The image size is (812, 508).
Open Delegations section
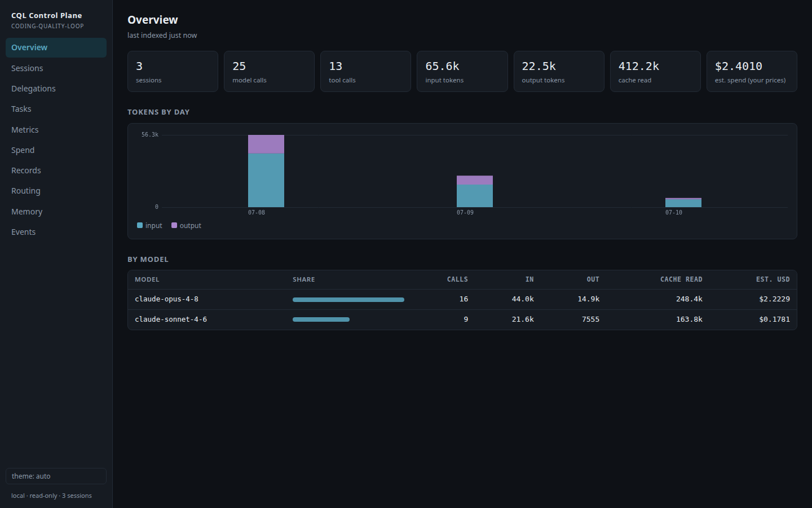coord(56,89)
